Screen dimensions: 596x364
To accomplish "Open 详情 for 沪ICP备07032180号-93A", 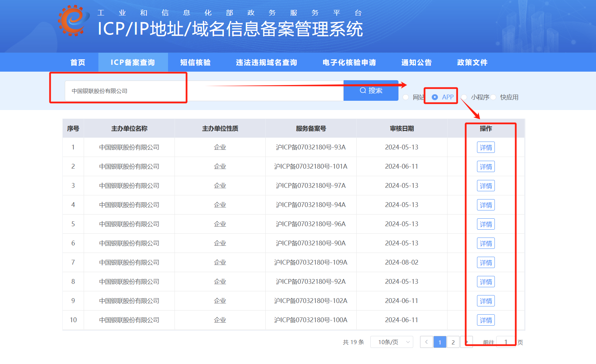I will coord(486,147).
